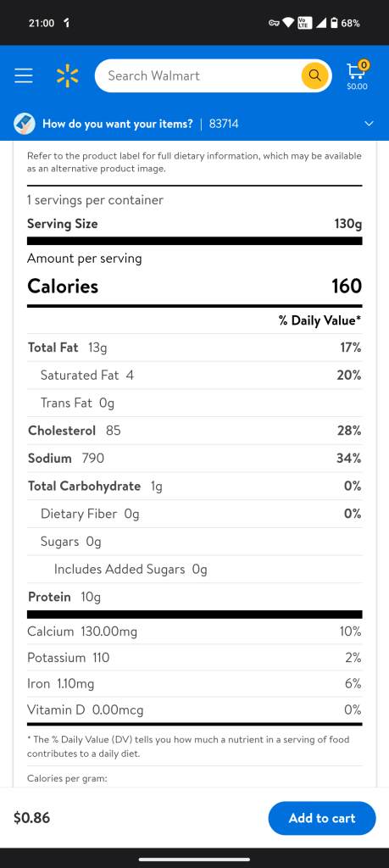Tap the Calories 160 row
This screenshot has height=868, width=389.
click(x=194, y=287)
